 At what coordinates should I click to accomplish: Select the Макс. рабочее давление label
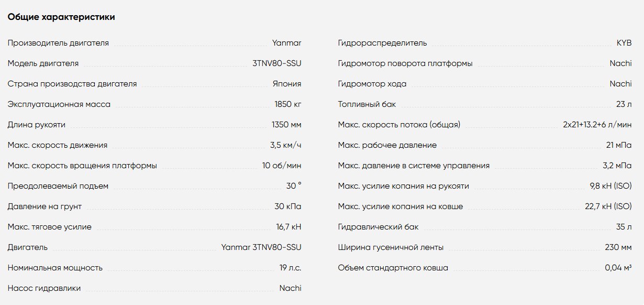click(x=387, y=145)
